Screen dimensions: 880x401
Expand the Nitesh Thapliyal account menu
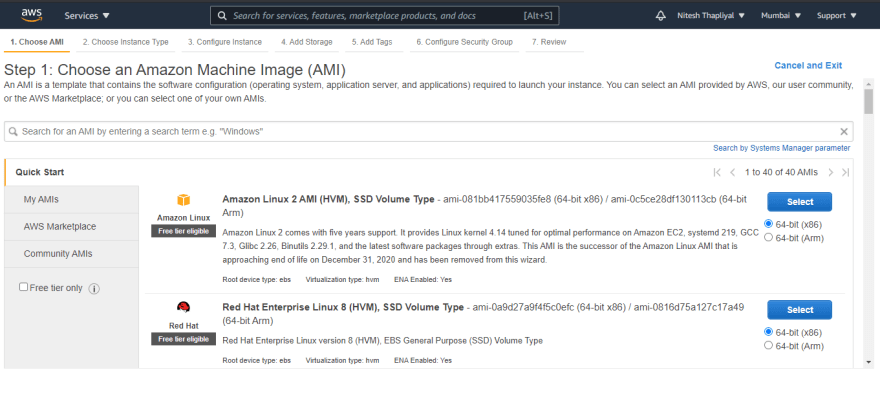711,16
